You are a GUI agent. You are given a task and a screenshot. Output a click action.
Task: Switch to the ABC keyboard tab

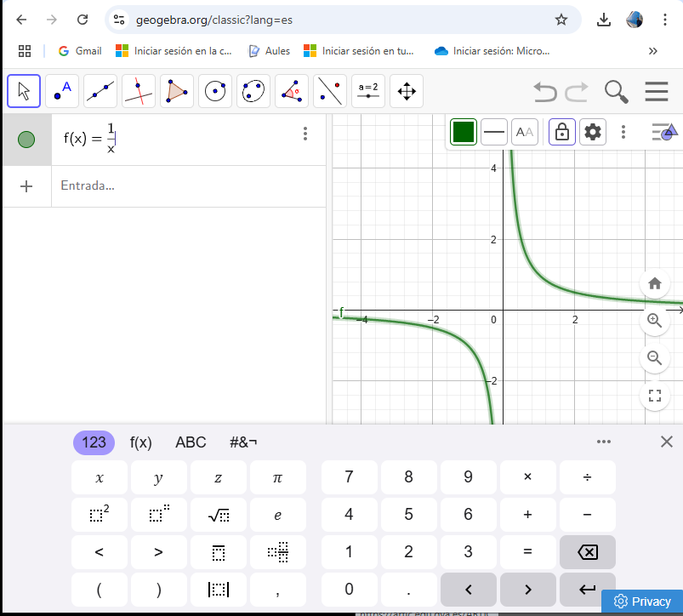(x=191, y=442)
